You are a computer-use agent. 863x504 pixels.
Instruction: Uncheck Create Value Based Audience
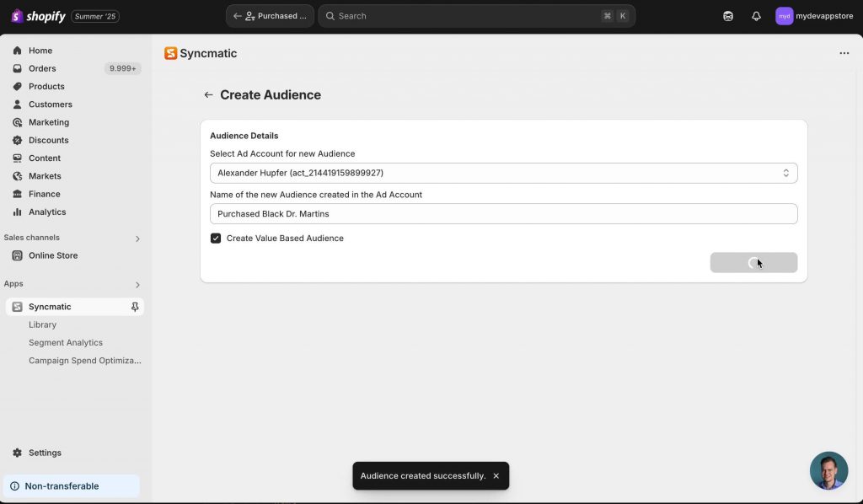pyautogui.click(x=216, y=239)
